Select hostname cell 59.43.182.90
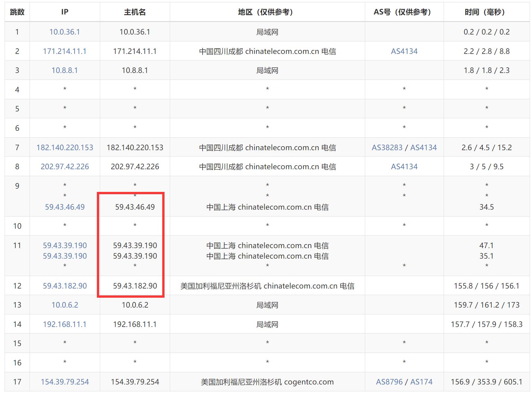 point(135,286)
